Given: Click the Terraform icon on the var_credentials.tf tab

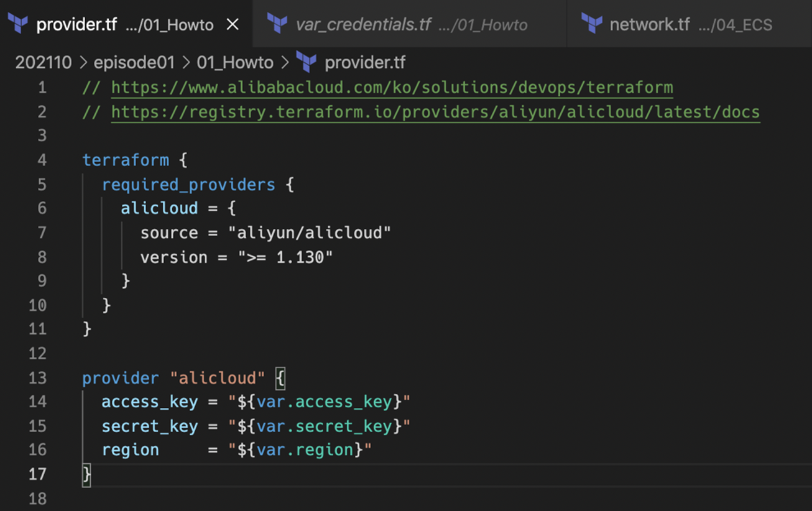Looking at the screenshot, I should pyautogui.click(x=279, y=24).
